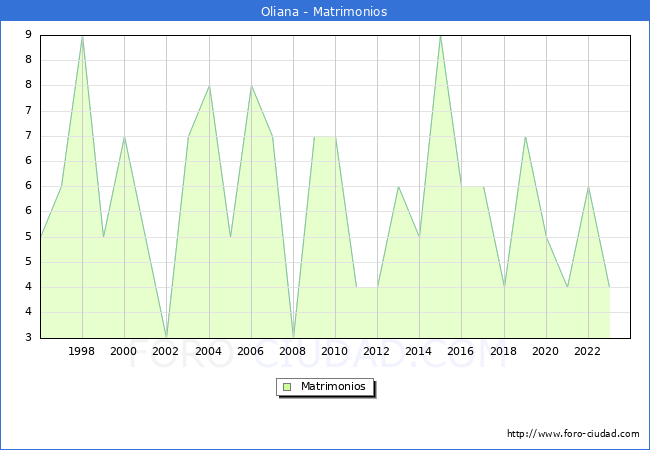Open the foro-ciudad.com URL link
This screenshot has width=650, height=450.
pyautogui.click(x=573, y=433)
